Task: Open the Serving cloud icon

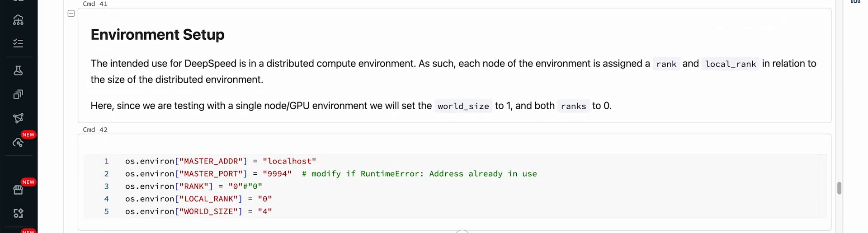Action: [x=18, y=143]
